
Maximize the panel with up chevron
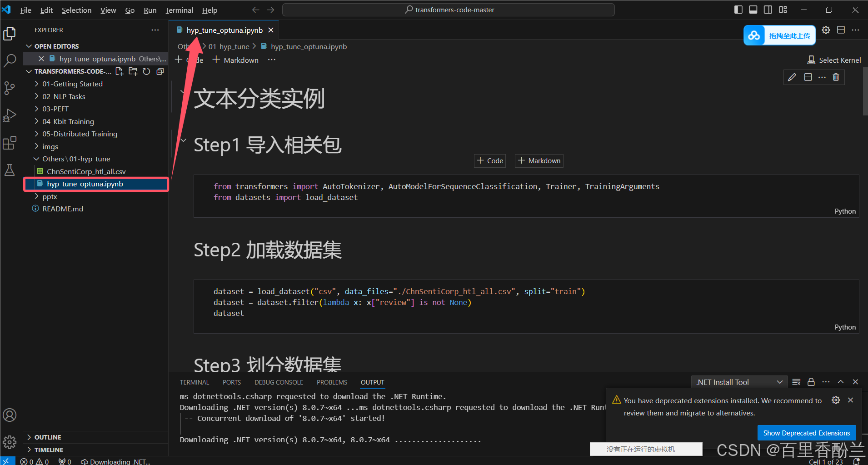click(x=841, y=382)
